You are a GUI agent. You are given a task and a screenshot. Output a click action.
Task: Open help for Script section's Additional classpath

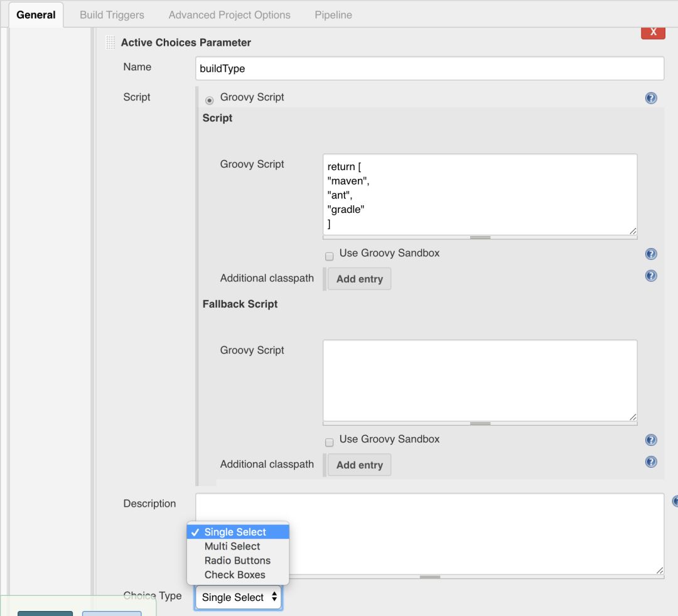coord(651,276)
